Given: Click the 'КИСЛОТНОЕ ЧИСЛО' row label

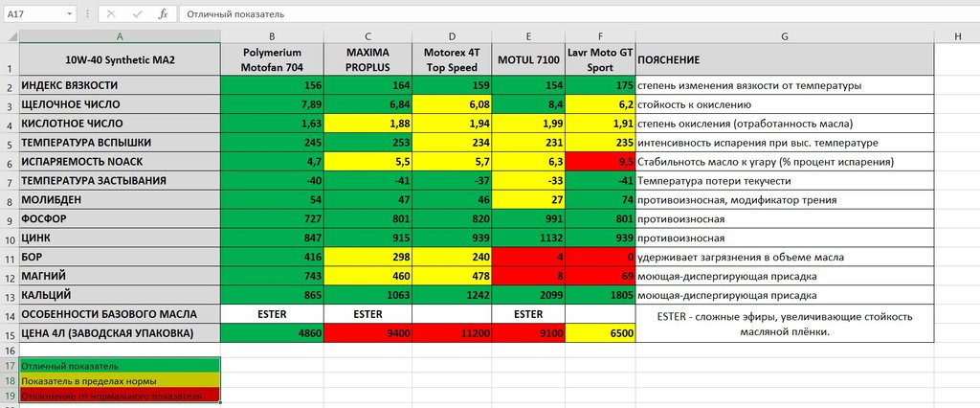Looking at the screenshot, I should tap(120, 124).
